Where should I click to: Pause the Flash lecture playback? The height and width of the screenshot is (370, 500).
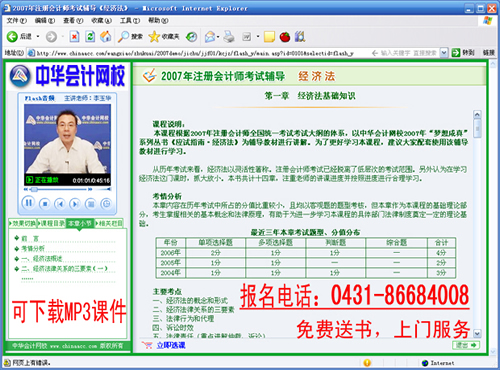click(x=29, y=202)
